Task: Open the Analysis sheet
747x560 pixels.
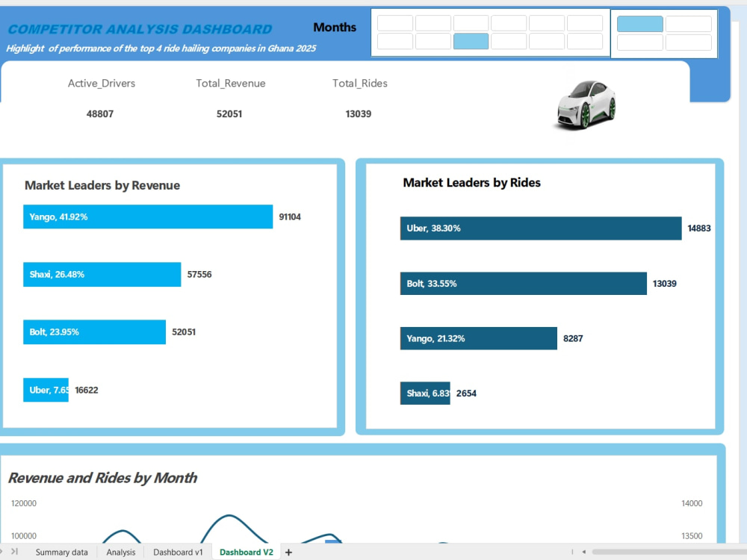Action: point(120,552)
